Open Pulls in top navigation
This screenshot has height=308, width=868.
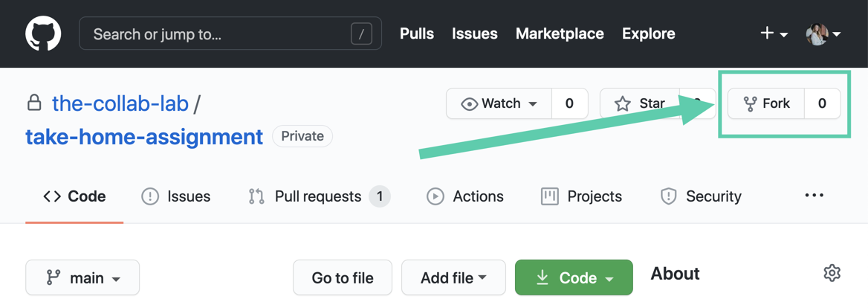417,33
